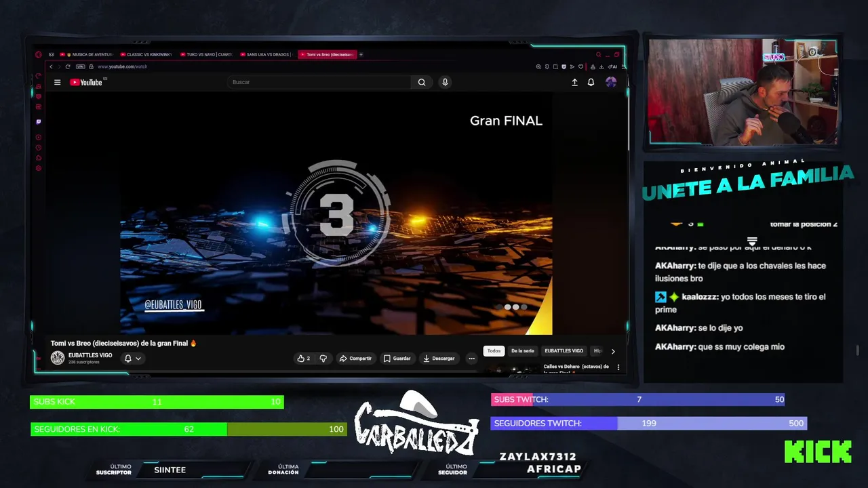Click the zoom magnifier icon in address bar
868x488 pixels.
(x=538, y=66)
